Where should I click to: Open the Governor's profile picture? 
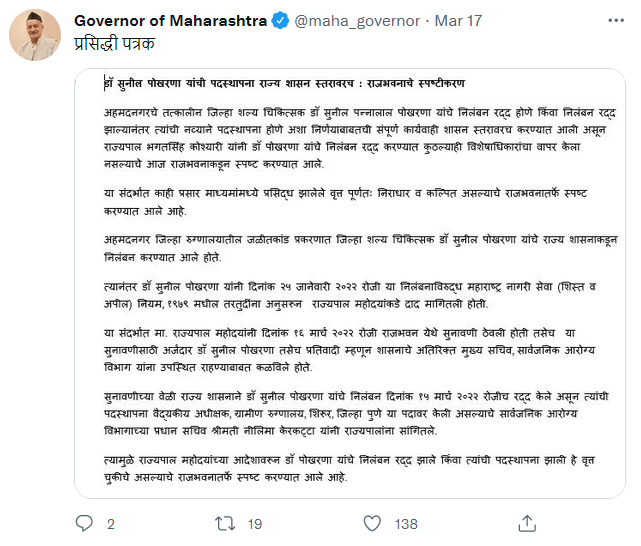[35, 36]
